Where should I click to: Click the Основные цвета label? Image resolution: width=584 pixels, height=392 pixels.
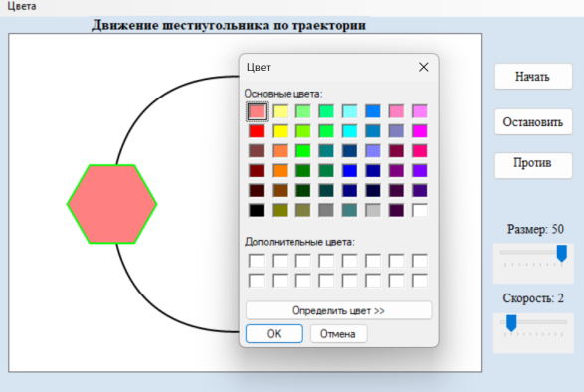pos(284,94)
